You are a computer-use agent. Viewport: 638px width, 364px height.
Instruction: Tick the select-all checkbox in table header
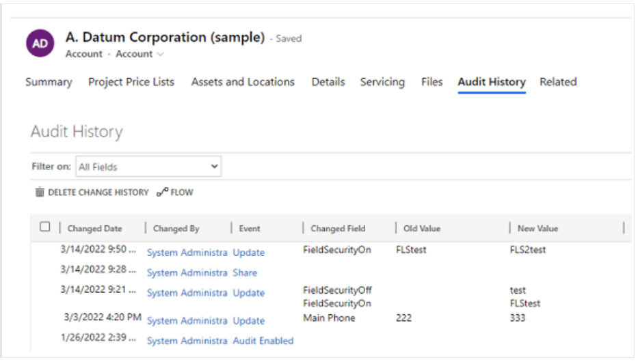[x=45, y=227]
